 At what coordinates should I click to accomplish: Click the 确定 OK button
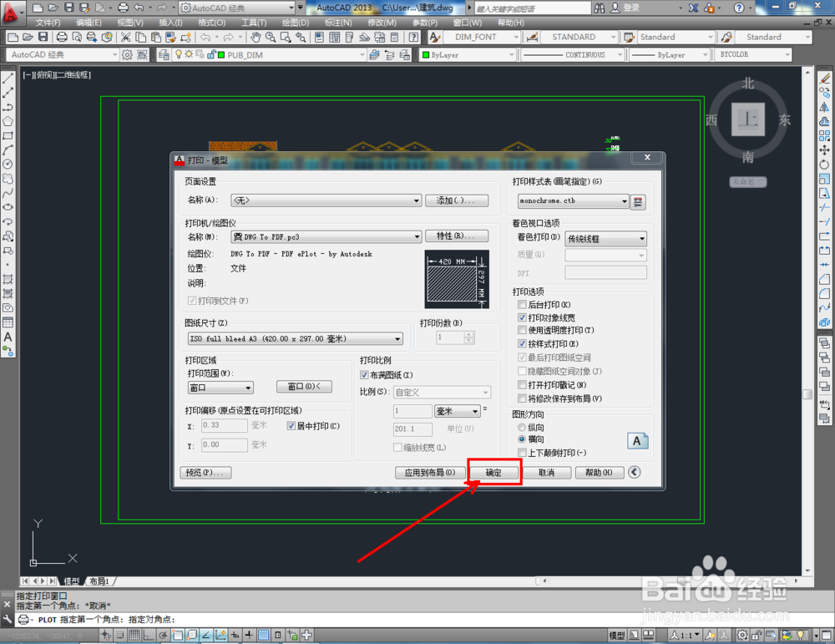pos(493,473)
